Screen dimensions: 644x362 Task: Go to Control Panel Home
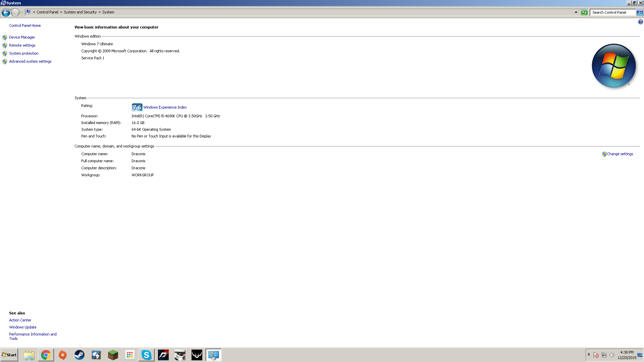pos(25,25)
